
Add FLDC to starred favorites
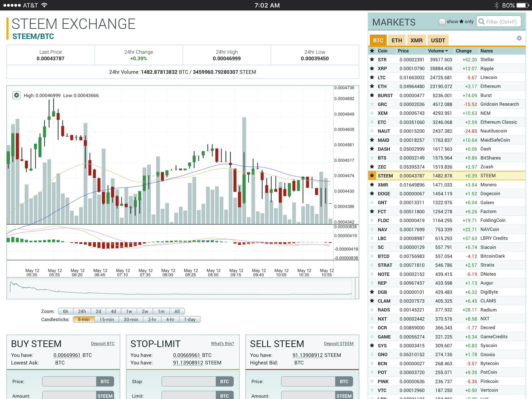click(372, 220)
